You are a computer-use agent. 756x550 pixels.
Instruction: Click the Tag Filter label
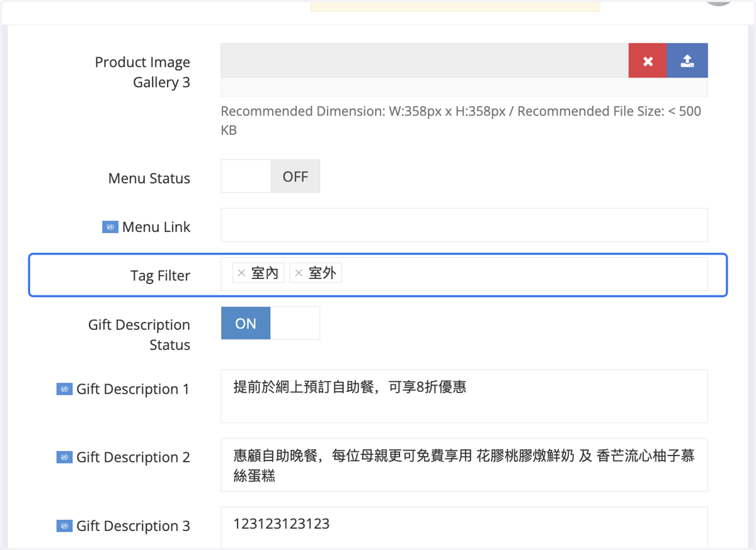coord(160,276)
